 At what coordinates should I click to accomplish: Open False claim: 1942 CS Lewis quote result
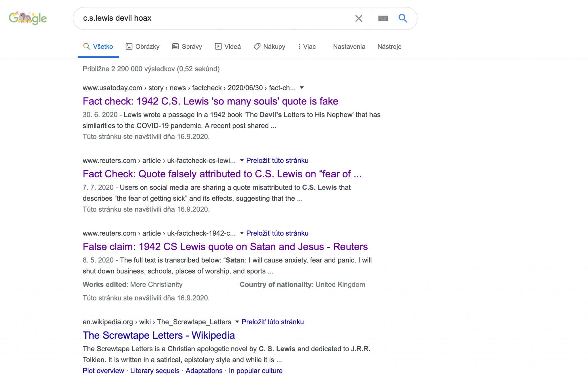[x=225, y=247]
